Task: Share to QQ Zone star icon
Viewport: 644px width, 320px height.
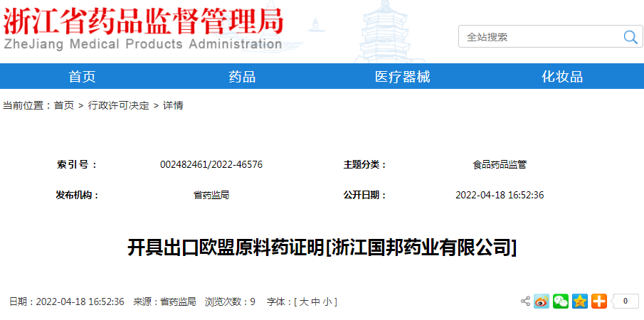Action: coord(580,302)
